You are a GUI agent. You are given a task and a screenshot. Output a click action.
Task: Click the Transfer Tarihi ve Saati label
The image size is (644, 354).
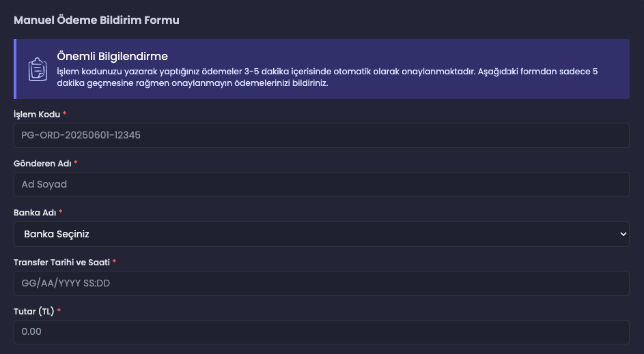pos(61,262)
